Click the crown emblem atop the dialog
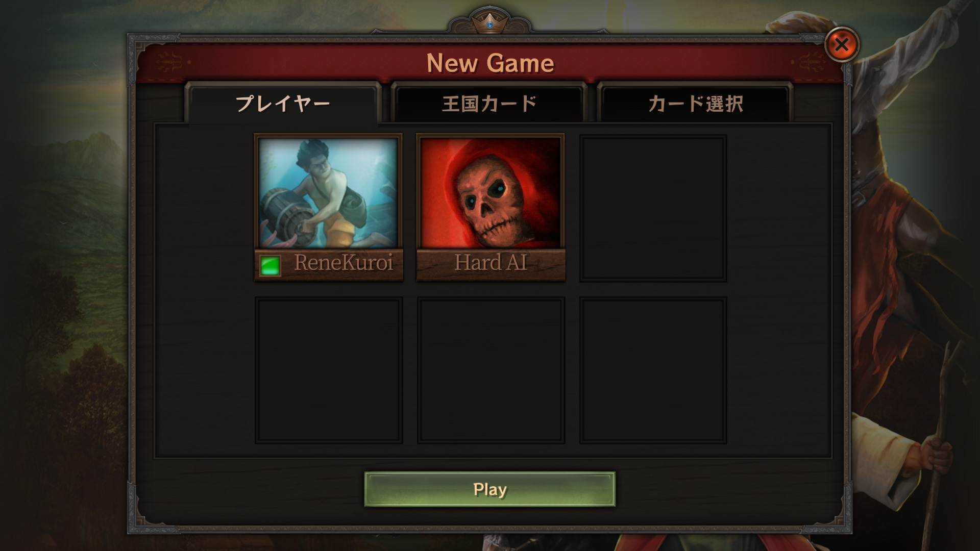This screenshot has width=980, height=551. 490,21
